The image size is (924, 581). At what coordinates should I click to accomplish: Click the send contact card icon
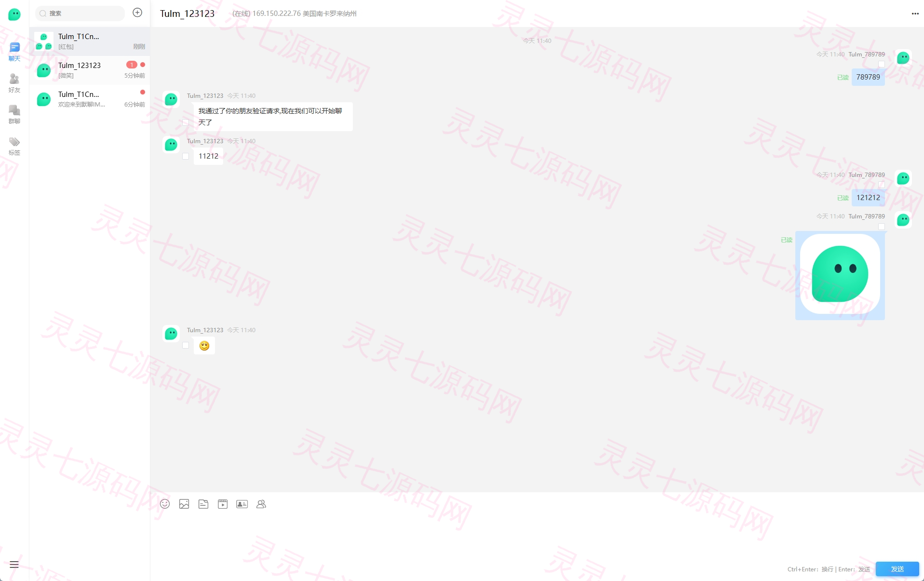click(x=242, y=504)
